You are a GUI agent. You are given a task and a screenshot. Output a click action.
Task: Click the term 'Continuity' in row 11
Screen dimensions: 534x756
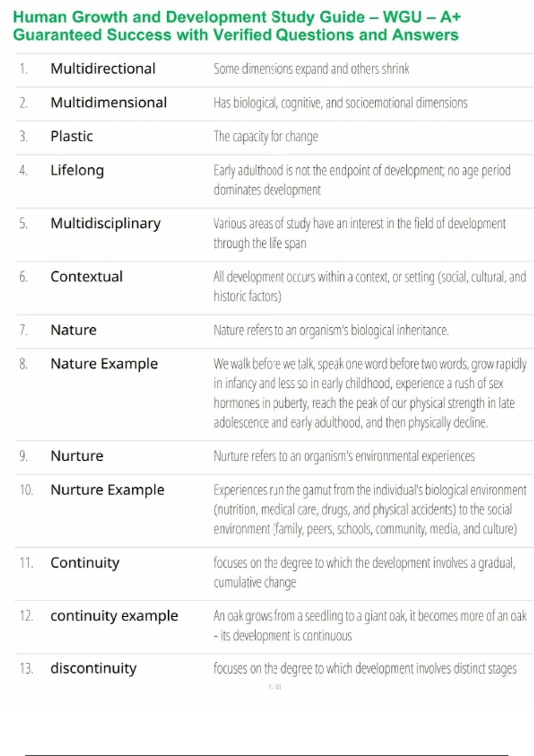click(85, 563)
